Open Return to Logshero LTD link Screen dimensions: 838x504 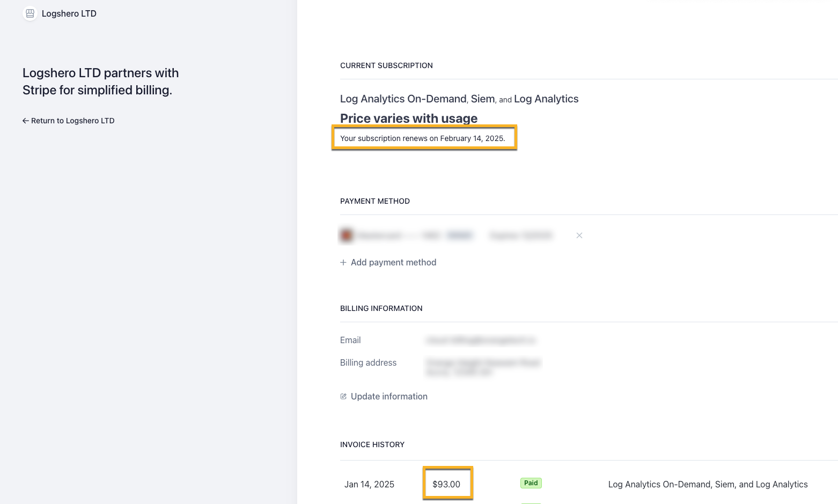coord(69,121)
